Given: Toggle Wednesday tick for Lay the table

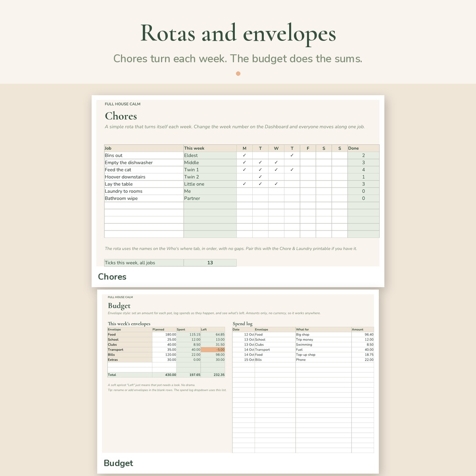Looking at the screenshot, I should point(276,184).
